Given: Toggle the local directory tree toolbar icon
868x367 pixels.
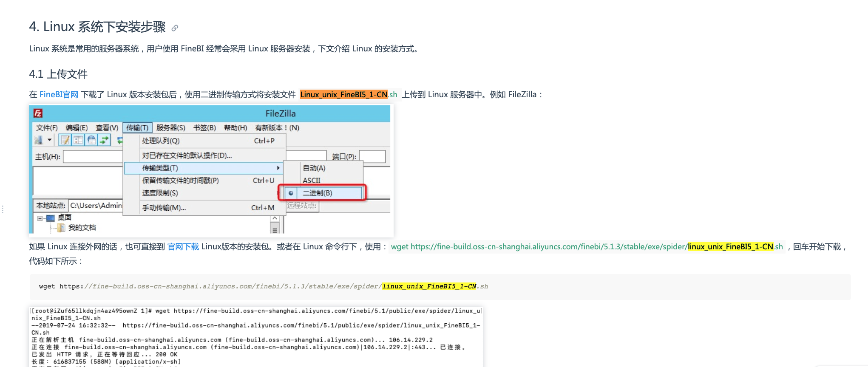Looking at the screenshot, I should point(78,140).
